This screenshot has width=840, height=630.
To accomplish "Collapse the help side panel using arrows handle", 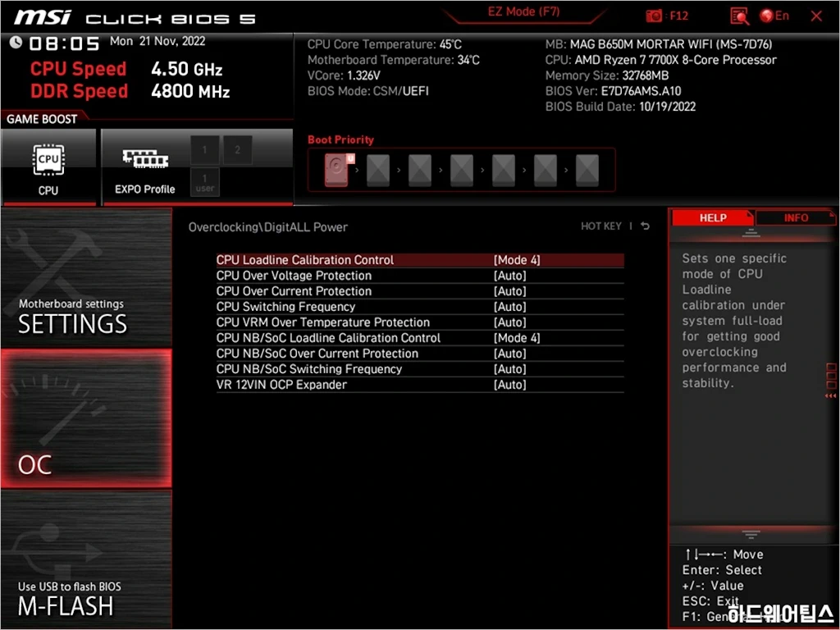I will (x=831, y=381).
